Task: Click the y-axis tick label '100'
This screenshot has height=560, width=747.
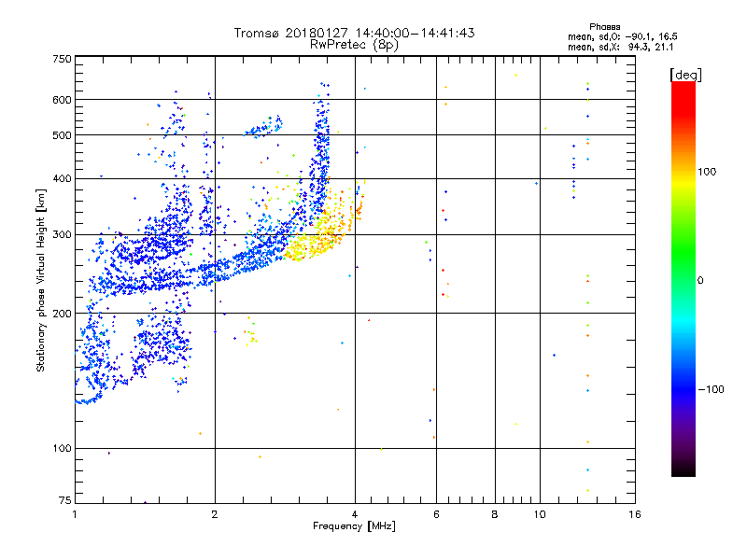Action: pos(62,448)
